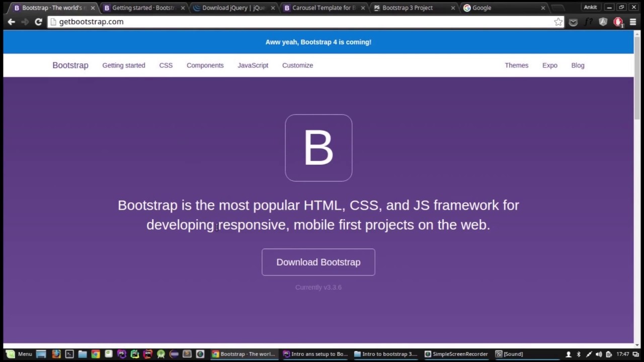Switch to the Bootstrap Chrome taskbar window
This screenshot has height=362, width=644.
tap(244, 354)
